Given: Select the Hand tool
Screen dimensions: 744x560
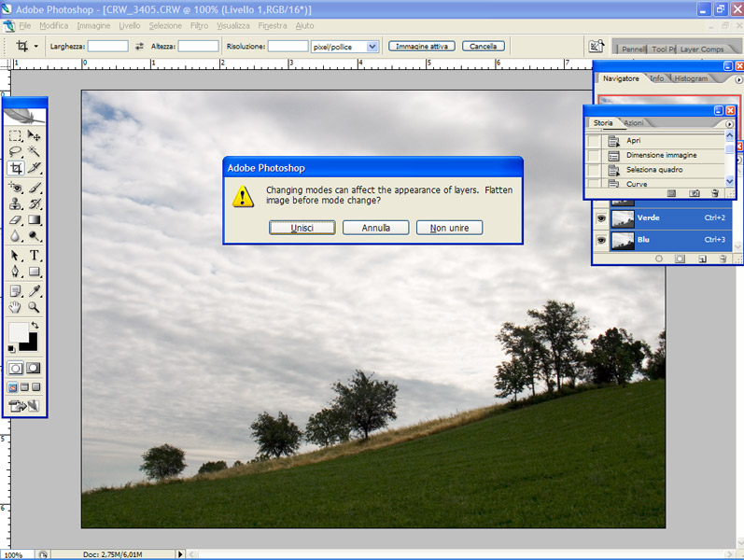Looking at the screenshot, I should [x=16, y=306].
